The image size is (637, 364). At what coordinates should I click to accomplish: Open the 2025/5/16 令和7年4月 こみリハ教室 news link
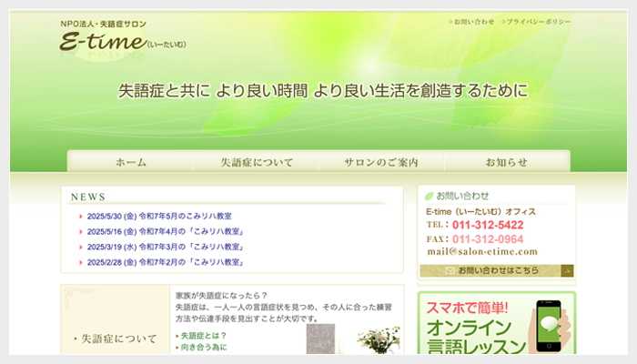tap(165, 232)
